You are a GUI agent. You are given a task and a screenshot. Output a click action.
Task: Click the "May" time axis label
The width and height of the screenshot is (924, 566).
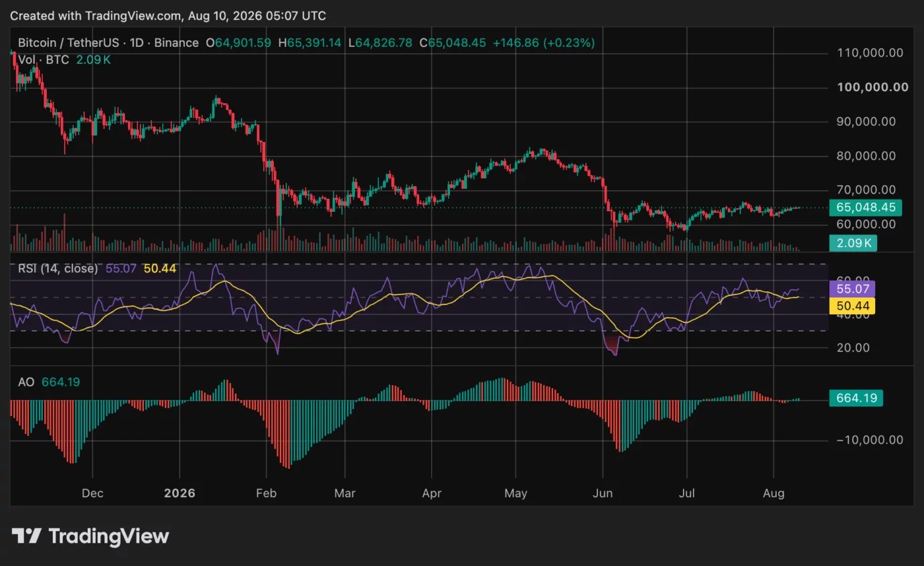[516, 493]
